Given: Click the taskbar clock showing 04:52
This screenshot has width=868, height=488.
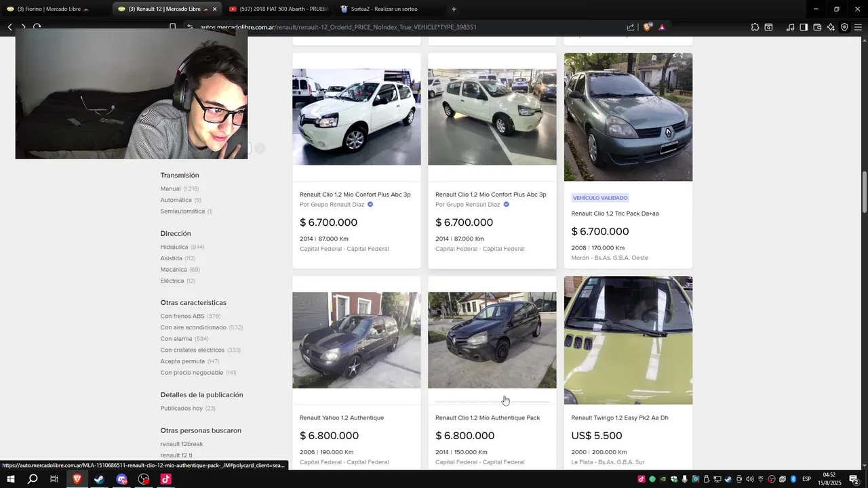Looking at the screenshot, I should click(829, 479).
